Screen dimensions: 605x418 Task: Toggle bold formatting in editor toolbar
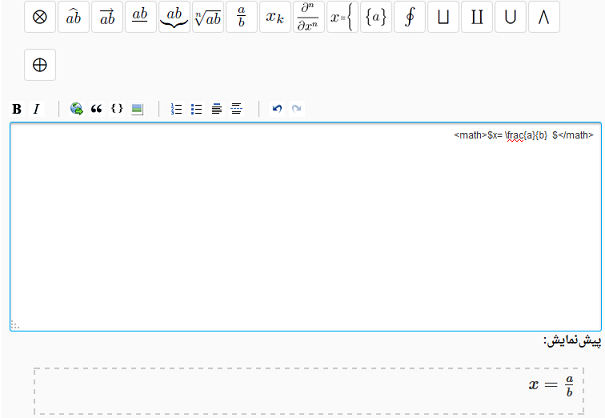17,109
